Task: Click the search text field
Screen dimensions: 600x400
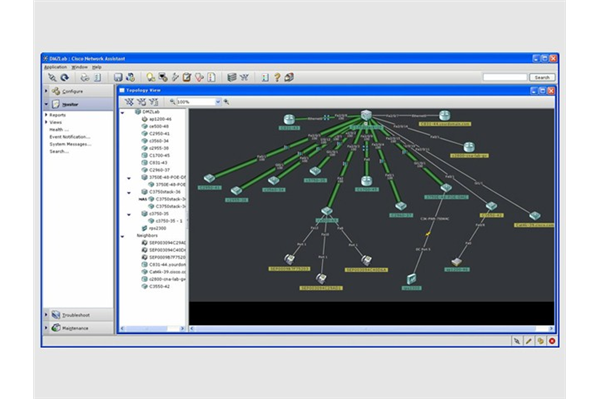Action: pos(505,77)
